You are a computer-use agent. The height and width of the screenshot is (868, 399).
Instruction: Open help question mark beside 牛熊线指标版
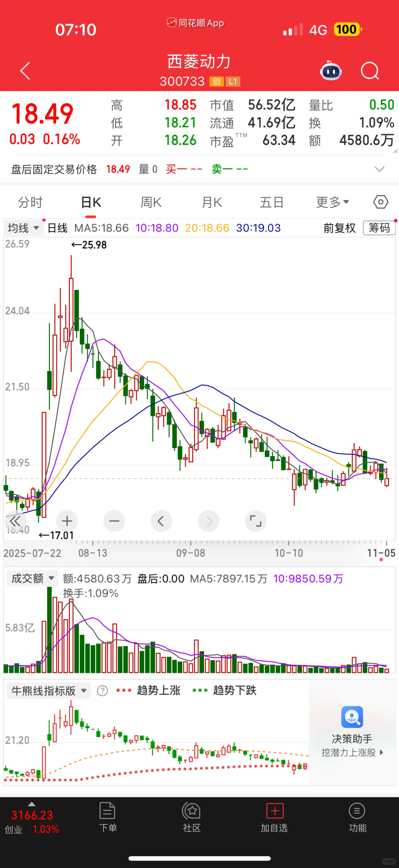point(102,690)
